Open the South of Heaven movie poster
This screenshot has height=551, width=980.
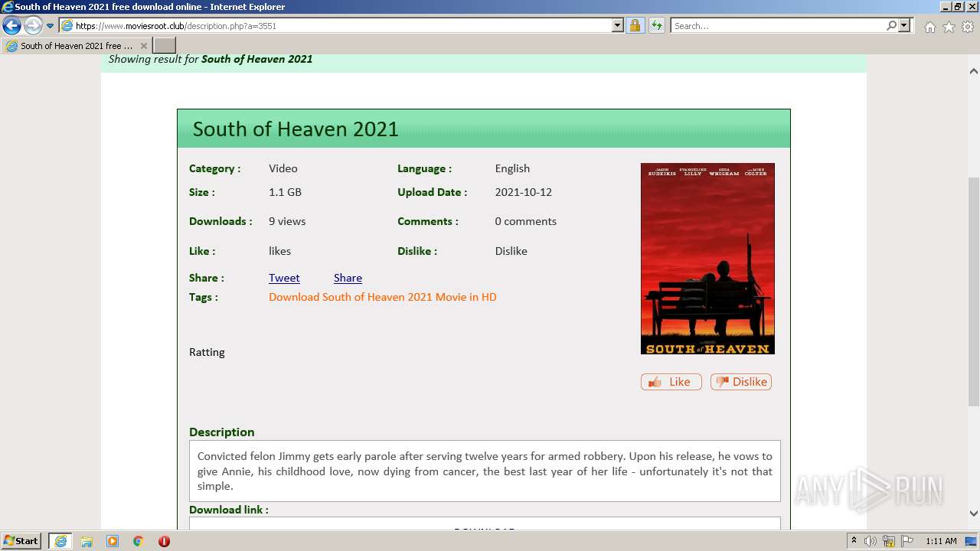pyautogui.click(x=707, y=259)
